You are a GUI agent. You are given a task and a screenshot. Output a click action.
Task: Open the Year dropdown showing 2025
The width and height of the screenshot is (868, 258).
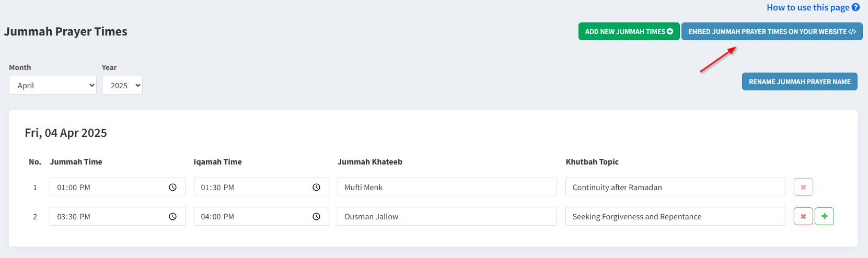[x=122, y=85]
